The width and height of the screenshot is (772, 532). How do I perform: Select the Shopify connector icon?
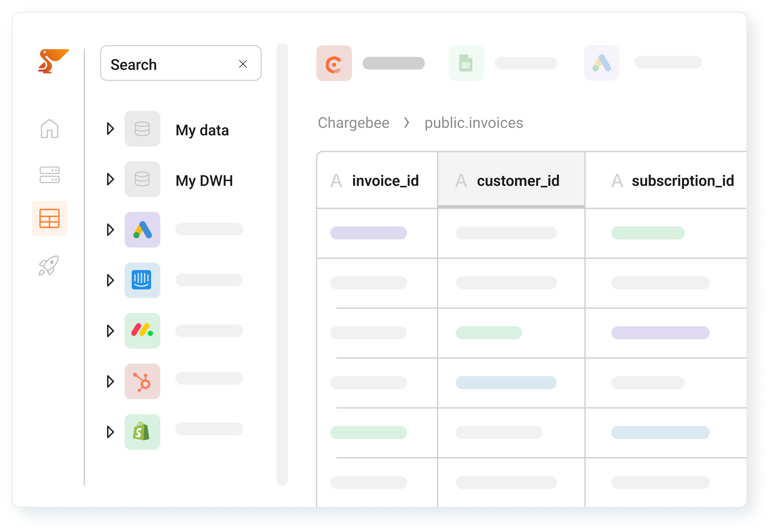click(x=142, y=432)
